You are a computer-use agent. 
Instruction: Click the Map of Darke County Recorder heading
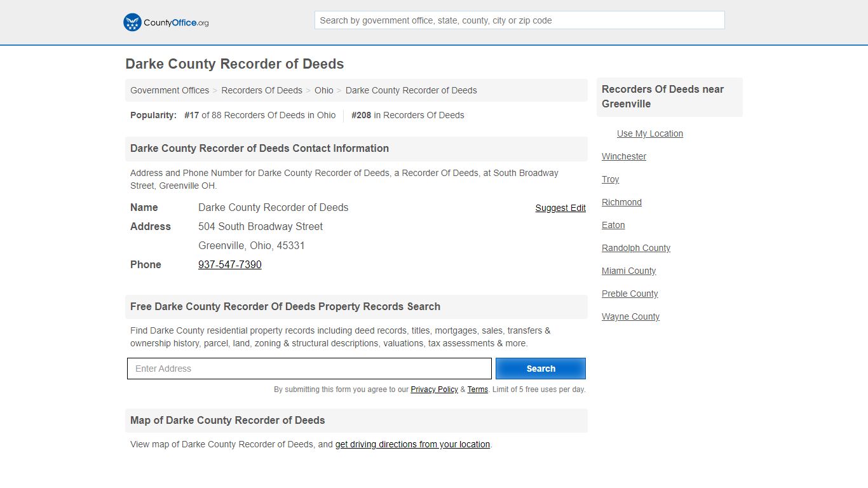pyautogui.click(x=227, y=420)
